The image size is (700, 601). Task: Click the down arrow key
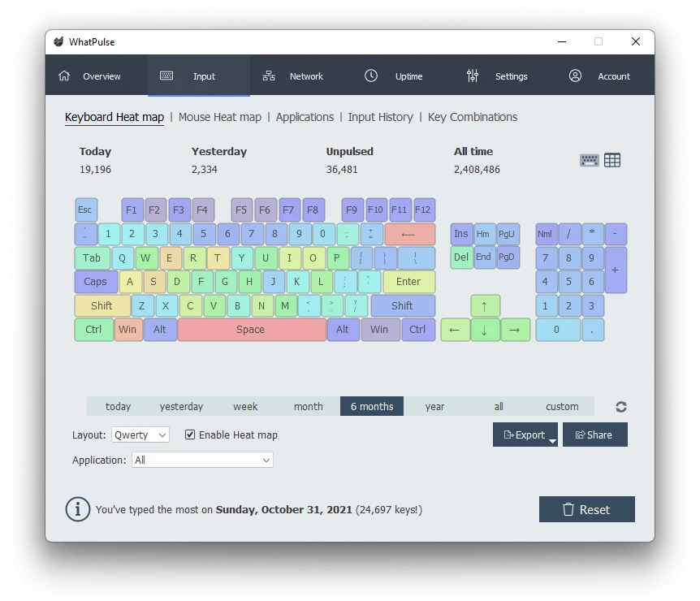(x=486, y=330)
